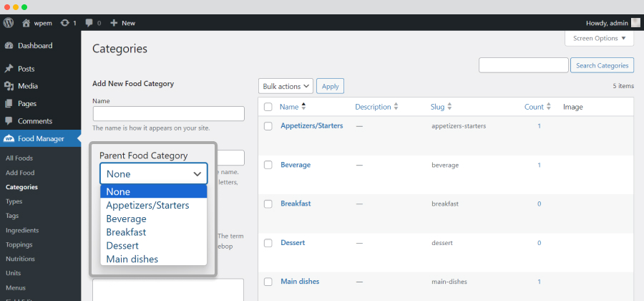The image size is (644, 301).
Task: Choose Main dishes in parent category list
Action: pyautogui.click(x=154, y=259)
